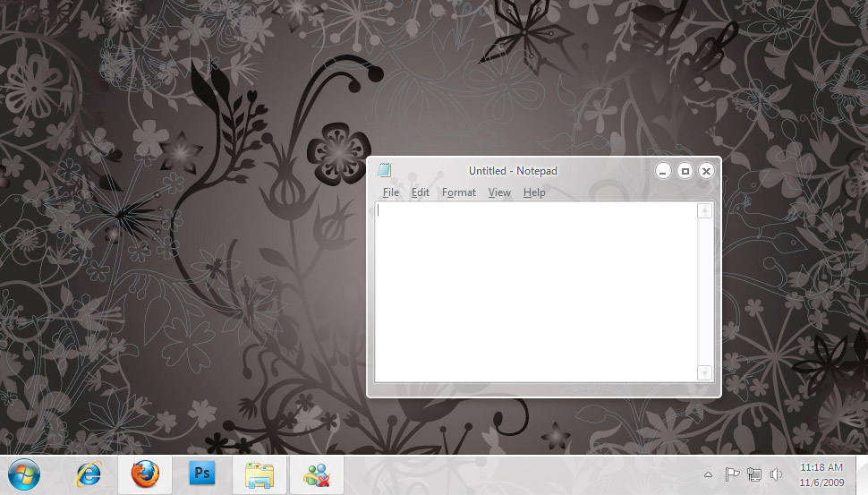Open Windows Live Messenger taskbar icon
Image resolution: width=868 pixels, height=495 pixels.
[x=317, y=475]
